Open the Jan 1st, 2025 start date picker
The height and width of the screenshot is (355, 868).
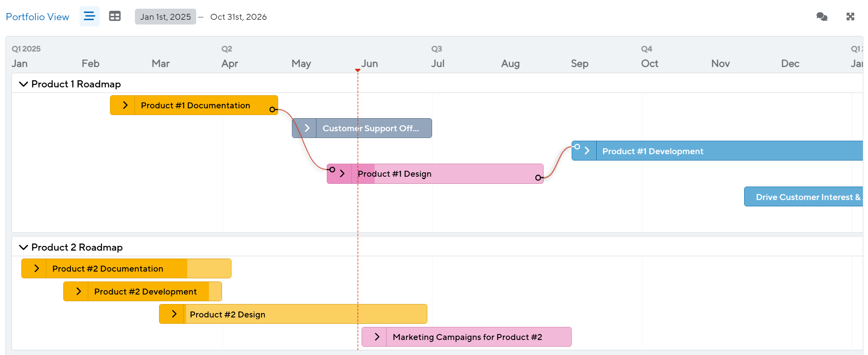point(165,17)
